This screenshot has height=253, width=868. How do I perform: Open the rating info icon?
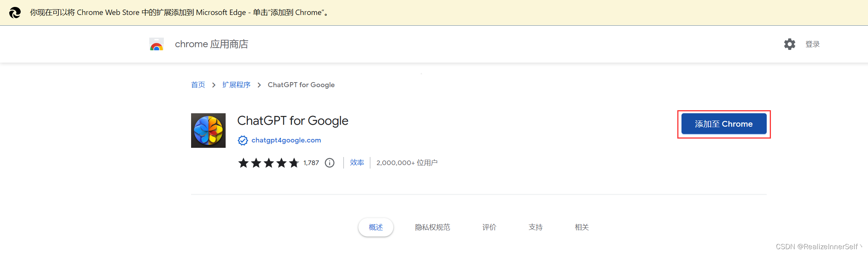pos(330,163)
